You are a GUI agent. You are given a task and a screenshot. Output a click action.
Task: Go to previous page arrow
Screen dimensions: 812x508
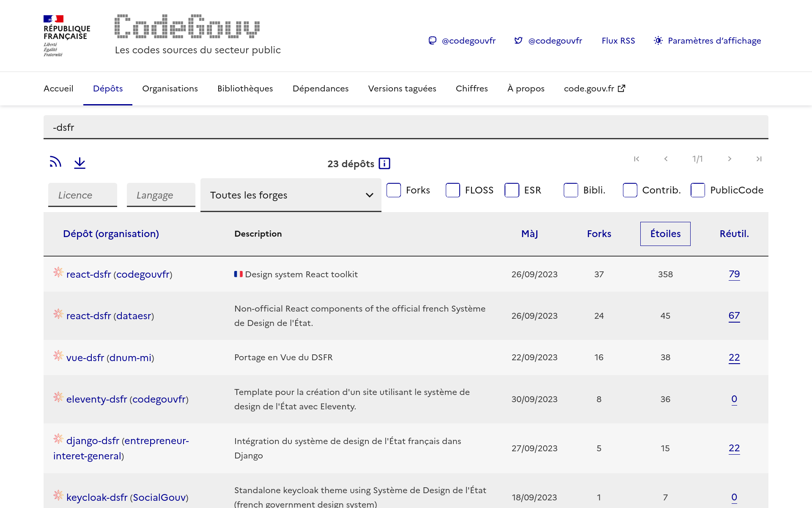pyautogui.click(x=666, y=159)
